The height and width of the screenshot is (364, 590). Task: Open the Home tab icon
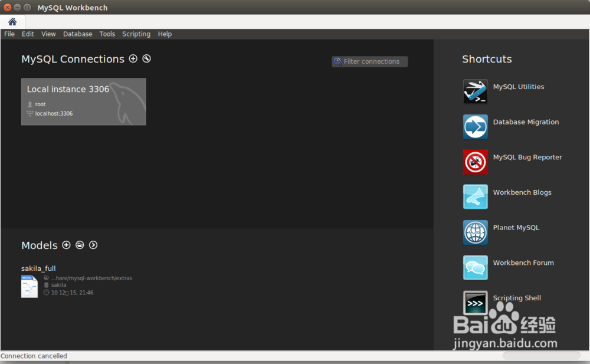(12, 22)
